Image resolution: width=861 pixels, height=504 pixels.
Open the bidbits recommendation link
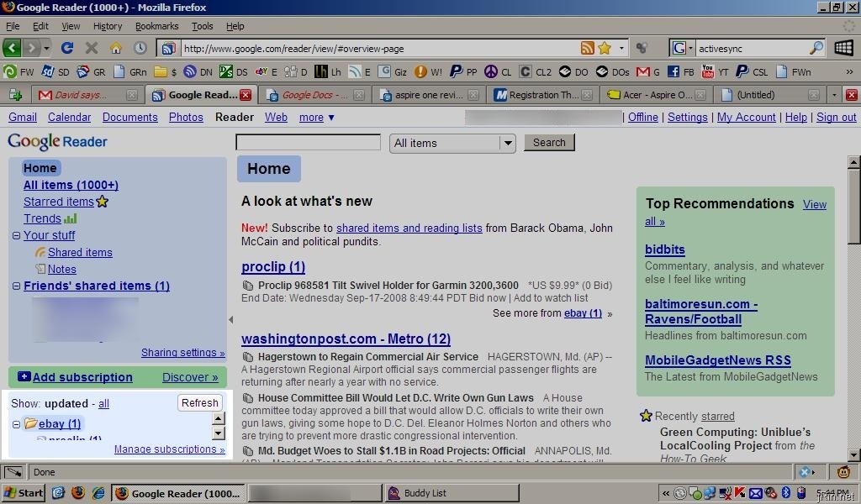coord(665,249)
